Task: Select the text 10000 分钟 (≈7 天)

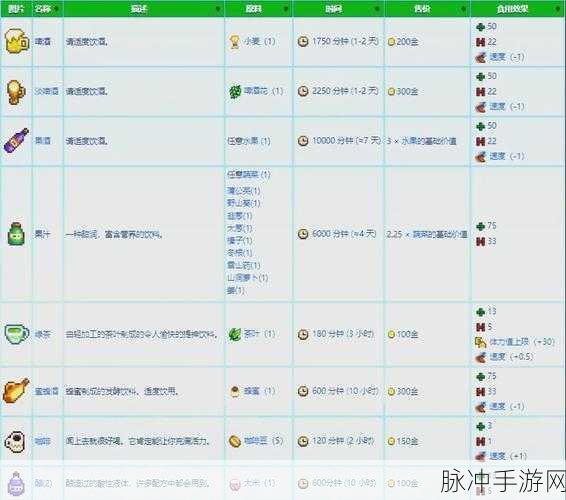Action: point(346,140)
